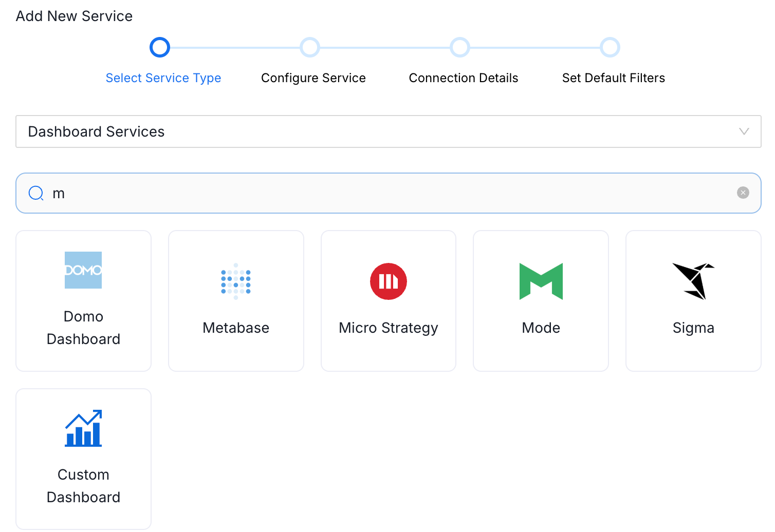Click the "Metabase" card label
The image size is (775, 532).
(x=236, y=328)
